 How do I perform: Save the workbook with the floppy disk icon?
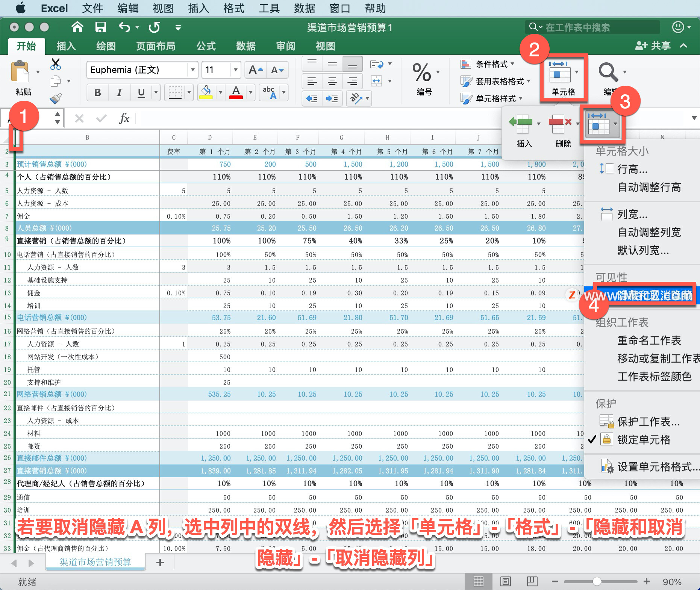(x=100, y=27)
